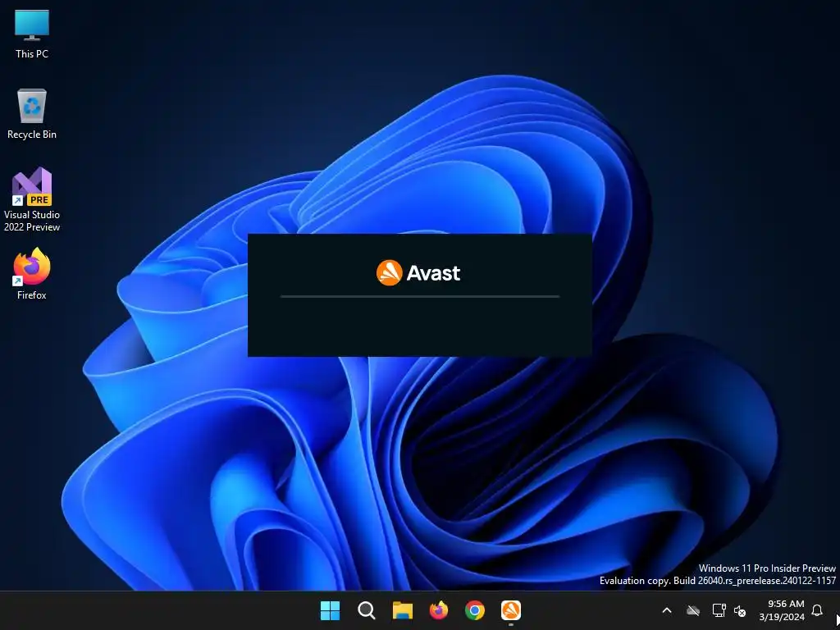Click the Avast logo in splash window
The height and width of the screenshot is (630, 840).
click(418, 272)
